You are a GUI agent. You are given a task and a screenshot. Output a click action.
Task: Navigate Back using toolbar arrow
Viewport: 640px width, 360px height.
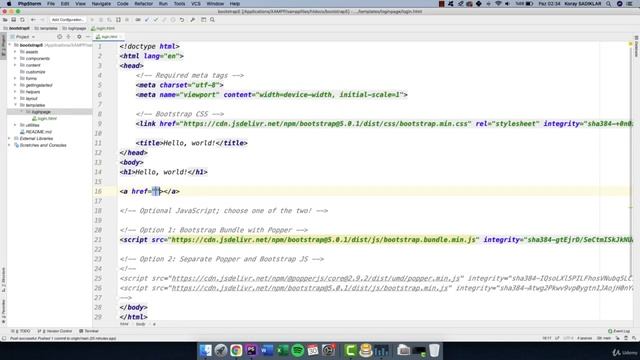(x=33, y=20)
